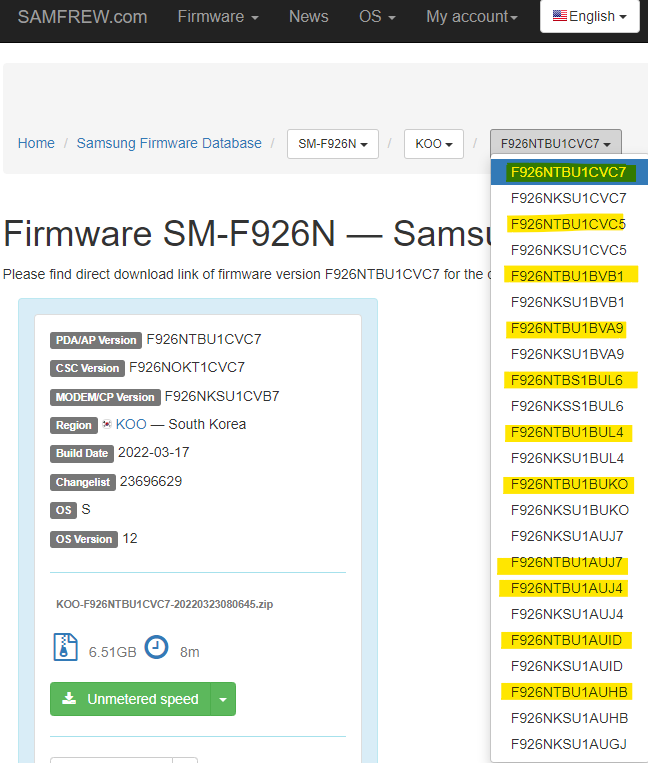The height and width of the screenshot is (763, 648).
Task: Click the US flag icon in language button
Action: point(559,16)
